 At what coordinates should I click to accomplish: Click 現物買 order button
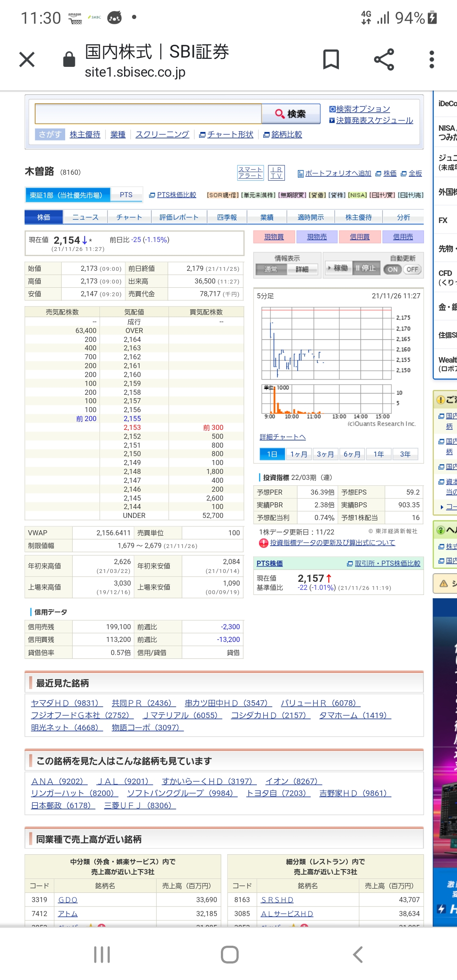tap(274, 237)
